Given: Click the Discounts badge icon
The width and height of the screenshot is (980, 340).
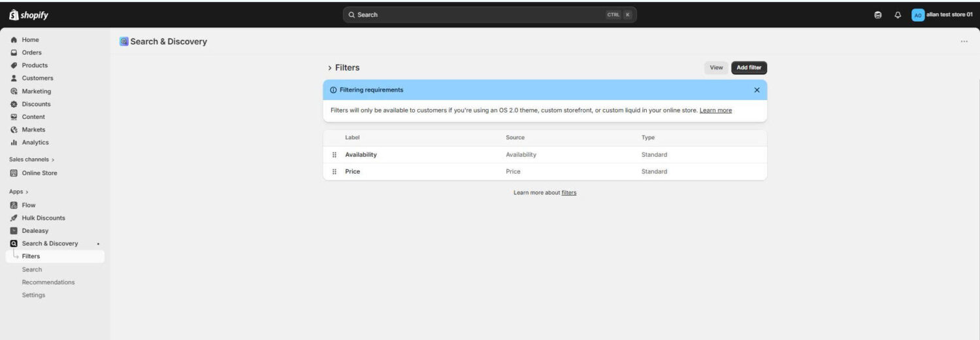Looking at the screenshot, I should coord(14,104).
